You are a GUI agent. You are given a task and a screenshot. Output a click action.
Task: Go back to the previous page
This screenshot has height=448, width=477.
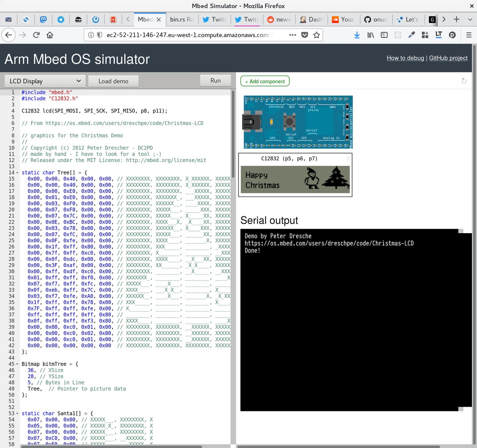click(x=8, y=35)
